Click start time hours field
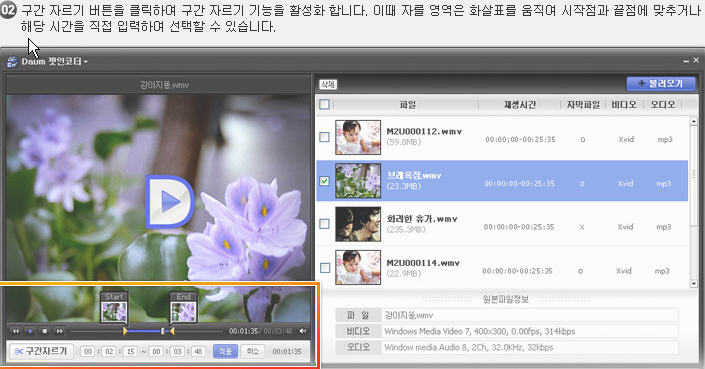The image size is (705, 369). [88, 351]
